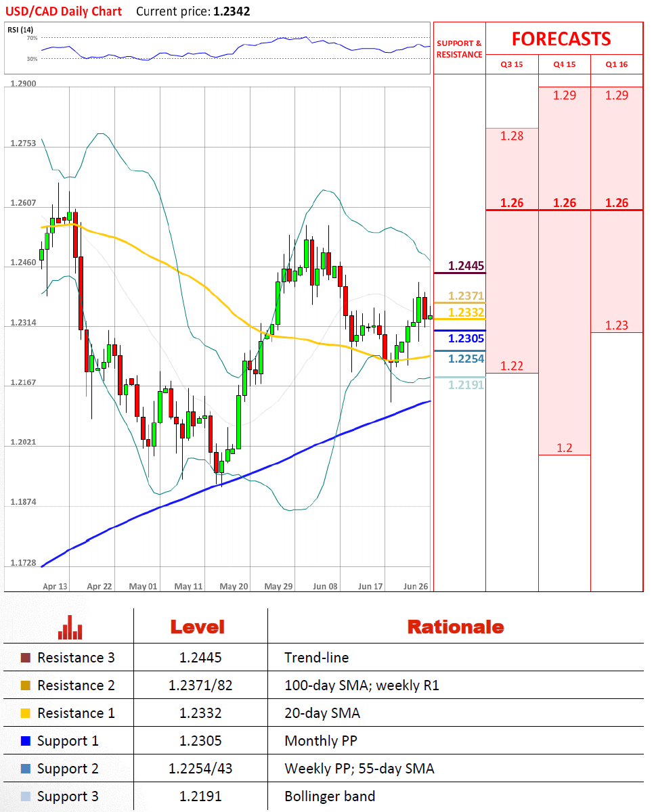Select the 'Q1 16' forecast column header
This screenshot has height=812, width=656.
[x=617, y=65]
